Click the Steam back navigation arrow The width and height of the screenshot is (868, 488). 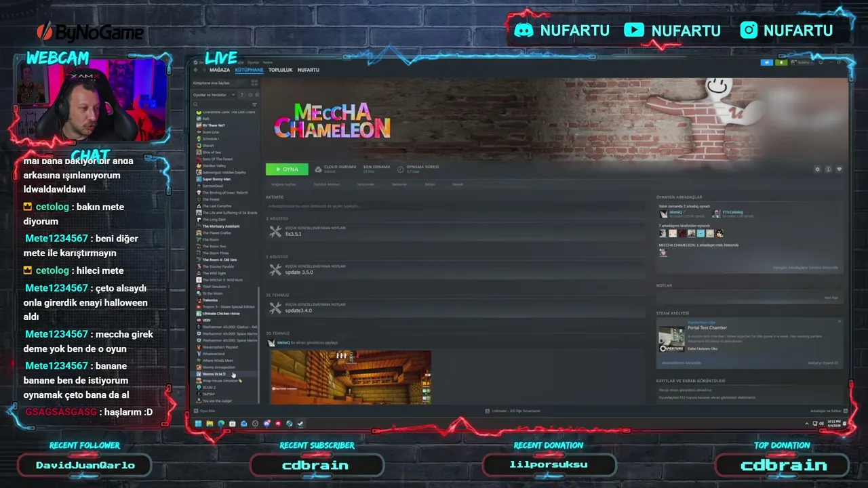point(196,70)
